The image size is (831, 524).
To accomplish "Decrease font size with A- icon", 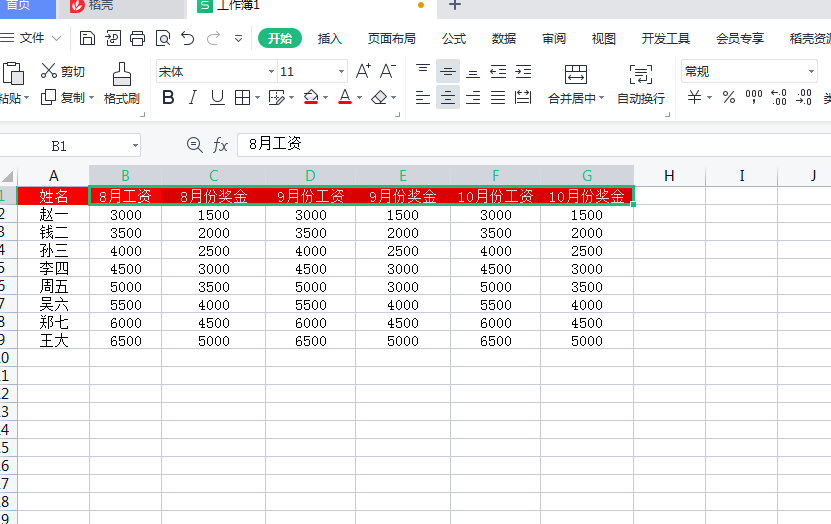I will tap(387, 71).
